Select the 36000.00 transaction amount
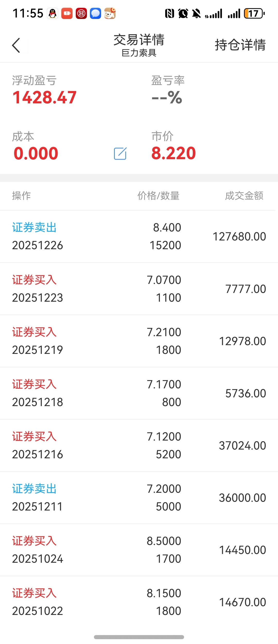Image resolution: width=278 pixels, height=644 pixels. click(242, 498)
